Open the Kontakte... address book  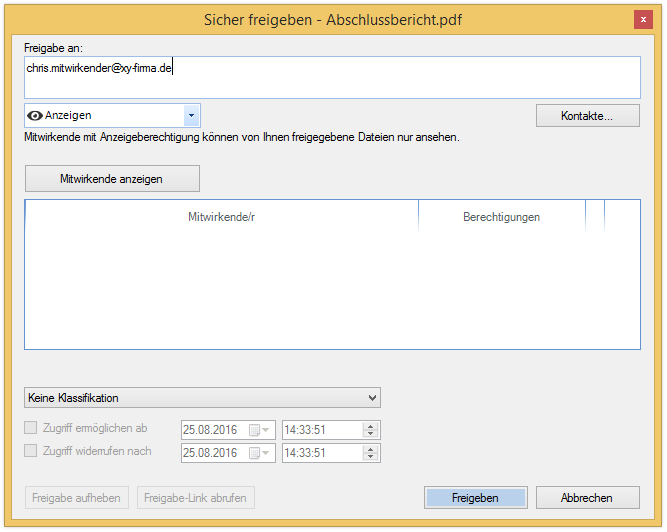[587, 116]
